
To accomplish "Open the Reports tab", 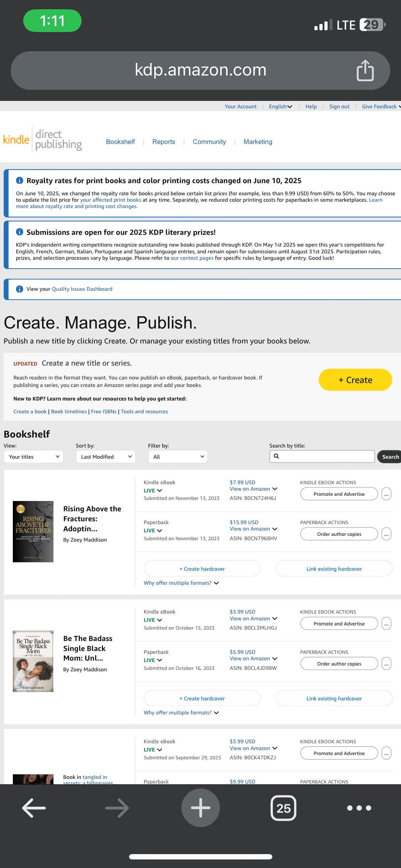I will (x=164, y=142).
